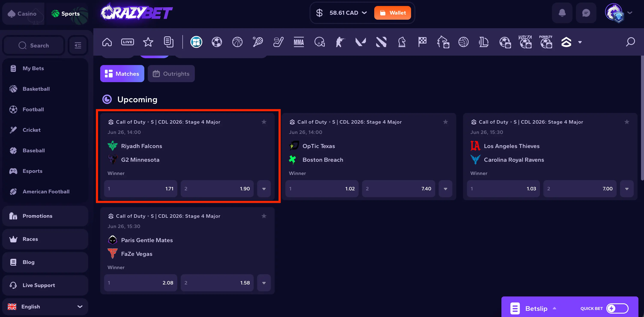Screen dimensions: 644x317
Task: Toggle the Quick Bet switch
Action: 617,308
